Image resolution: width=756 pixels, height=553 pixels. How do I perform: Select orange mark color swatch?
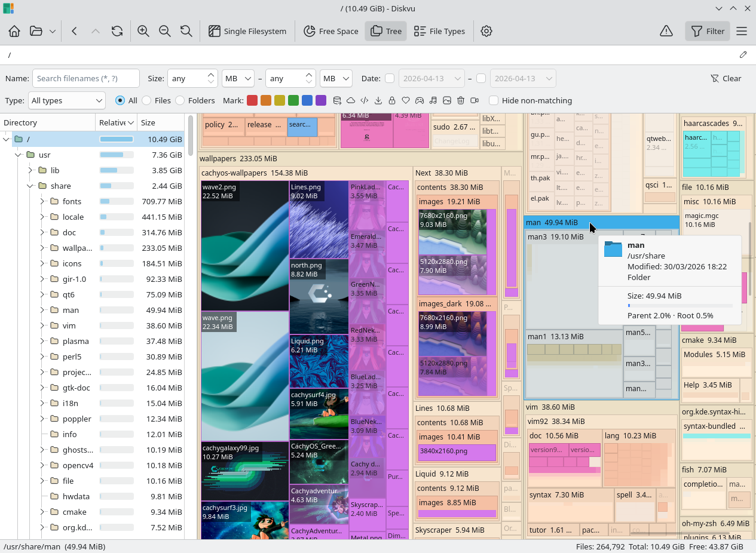click(266, 100)
